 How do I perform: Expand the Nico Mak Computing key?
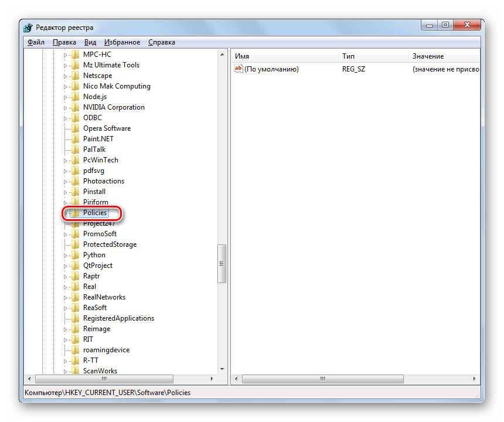[65, 87]
